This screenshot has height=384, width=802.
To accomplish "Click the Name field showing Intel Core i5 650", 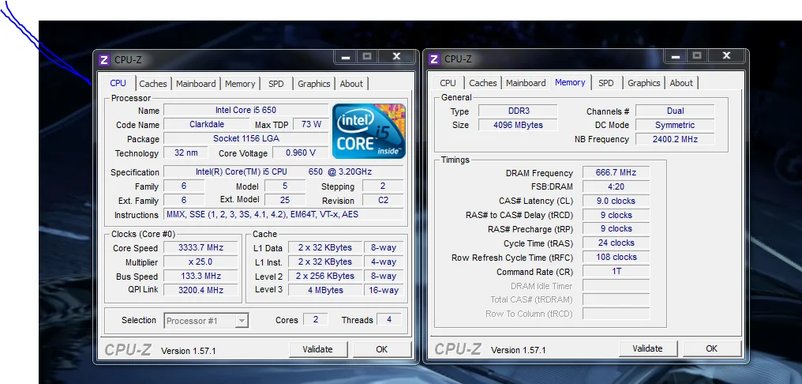I will point(246,110).
